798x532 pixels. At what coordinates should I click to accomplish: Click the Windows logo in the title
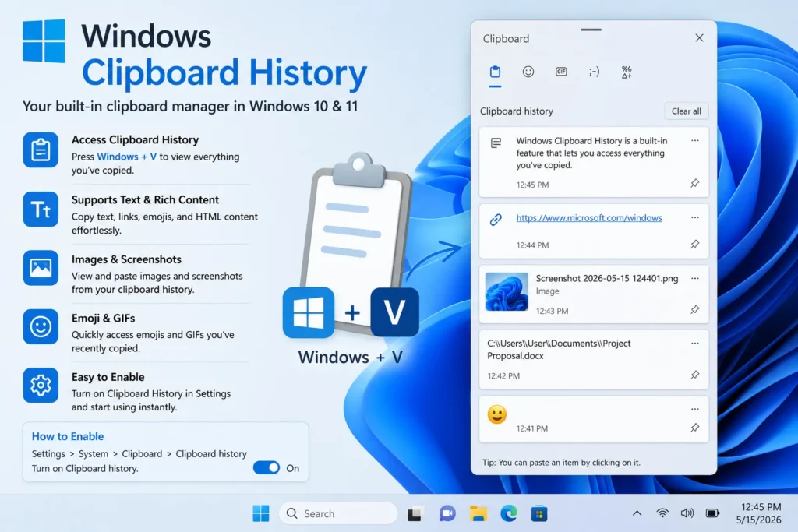point(44,41)
